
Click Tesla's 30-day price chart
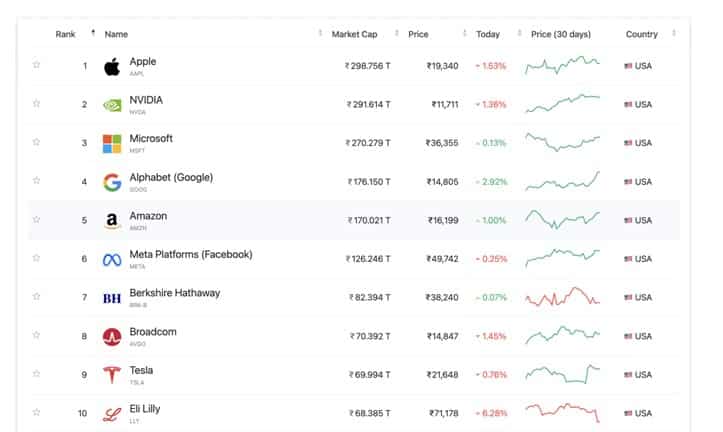pos(563,374)
